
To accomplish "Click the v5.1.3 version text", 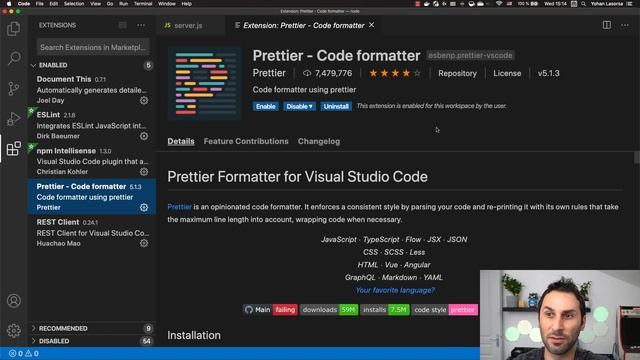I will point(549,73).
